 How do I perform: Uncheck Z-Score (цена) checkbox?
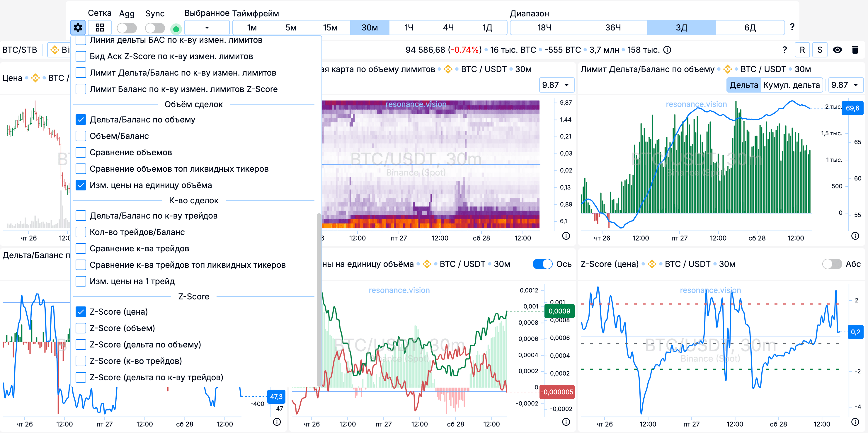point(81,312)
